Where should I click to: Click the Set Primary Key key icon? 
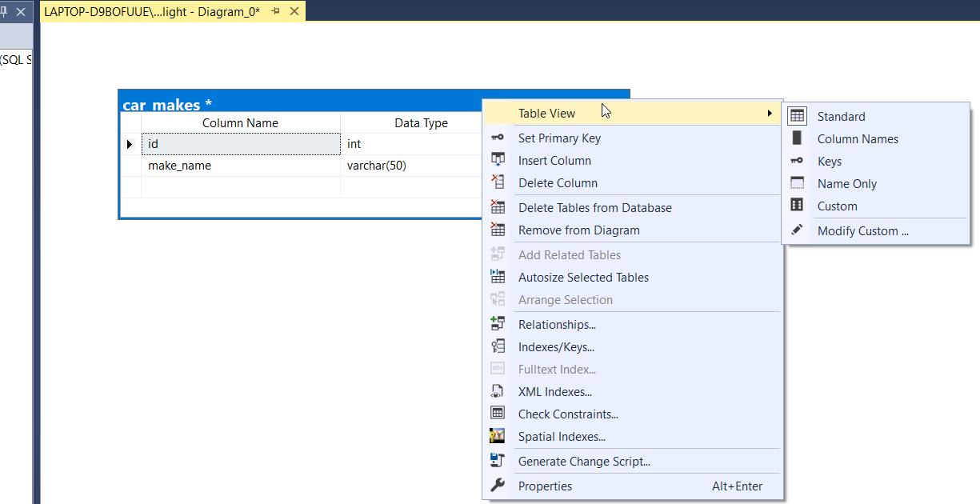(498, 138)
